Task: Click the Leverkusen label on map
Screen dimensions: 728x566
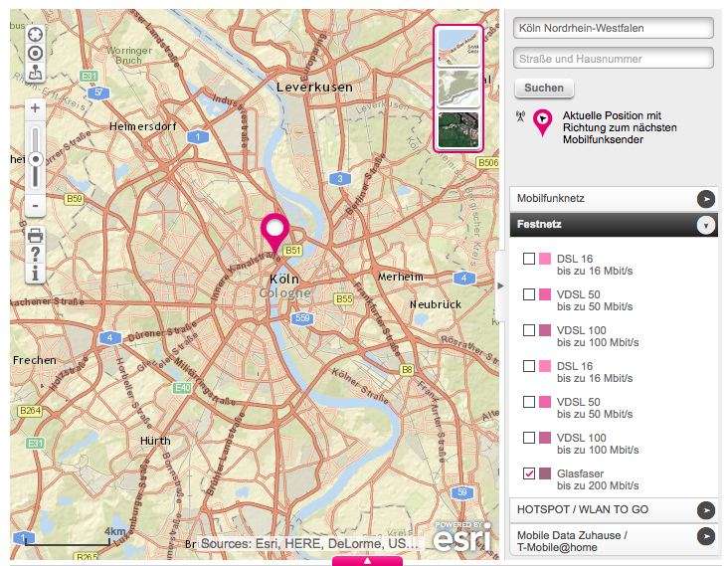Action: (x=315, y=87)
